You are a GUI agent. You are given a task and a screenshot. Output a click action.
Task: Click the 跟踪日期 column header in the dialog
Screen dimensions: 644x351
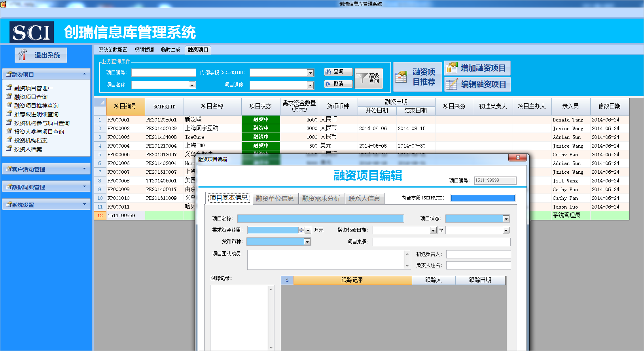[x=480, y=280]
